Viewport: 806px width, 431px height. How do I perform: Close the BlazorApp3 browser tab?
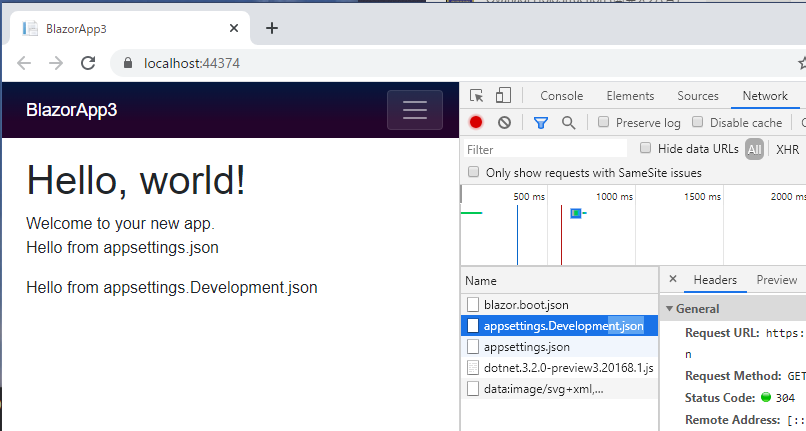pos(234,28)
